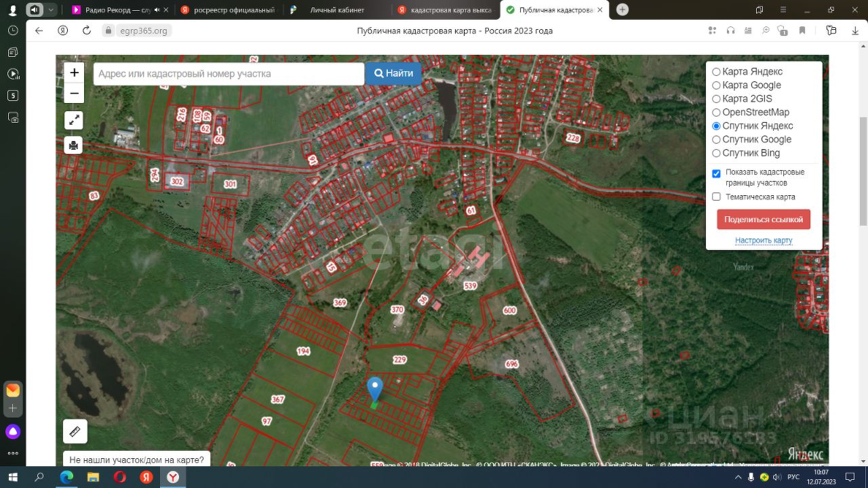Expand the tab audio dropdown arrow
This screenshot has height=488, width=868.
51,9
